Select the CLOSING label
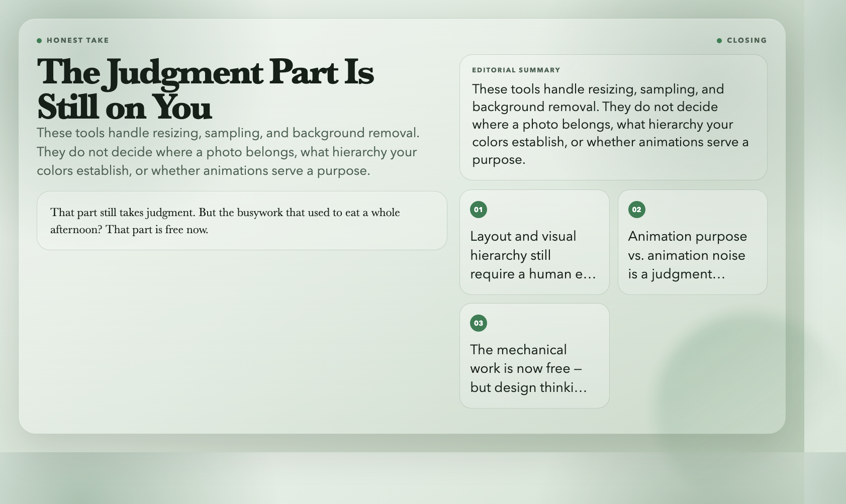The width and height of the screenshot is (846, 504). tap(747, 41)
